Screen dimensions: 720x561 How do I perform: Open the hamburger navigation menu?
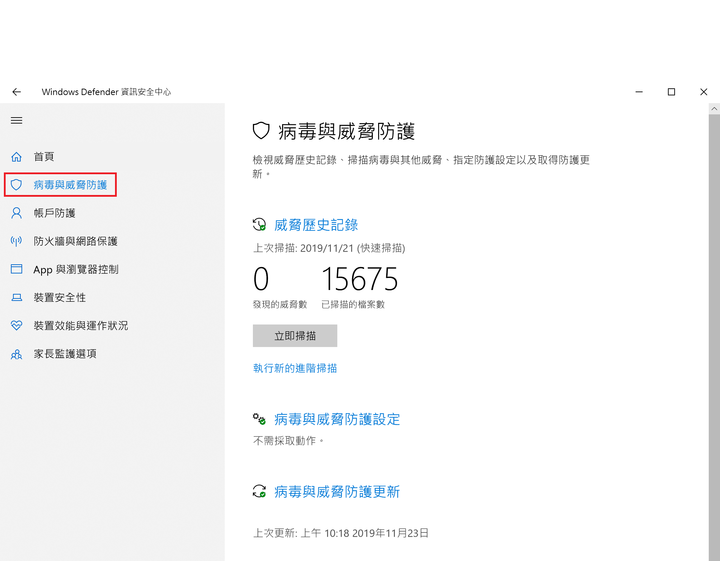click(x=17, y=120)
